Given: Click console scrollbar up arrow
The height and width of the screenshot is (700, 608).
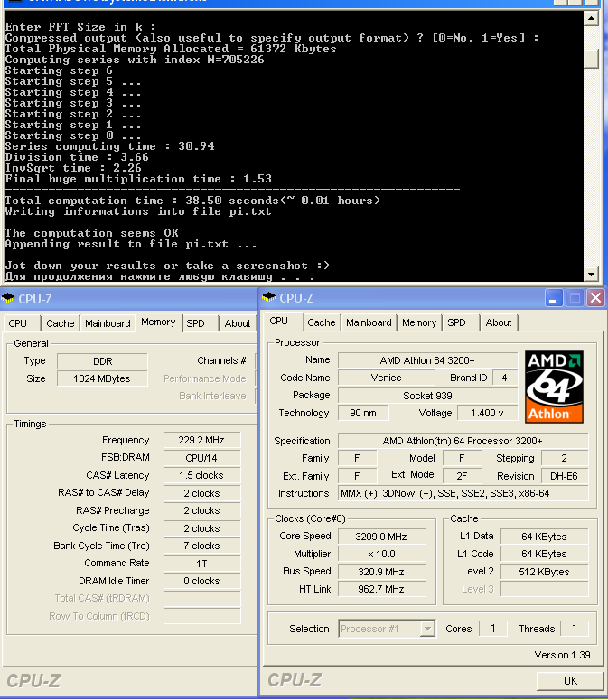Looking at the screenshot, I should coord(591,18).
